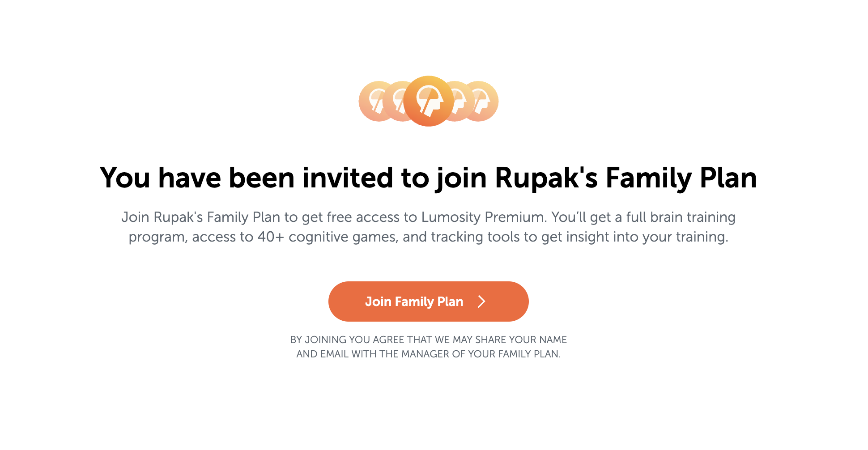Click "Rupak's" in the bold heading

(x=546, y=178)
